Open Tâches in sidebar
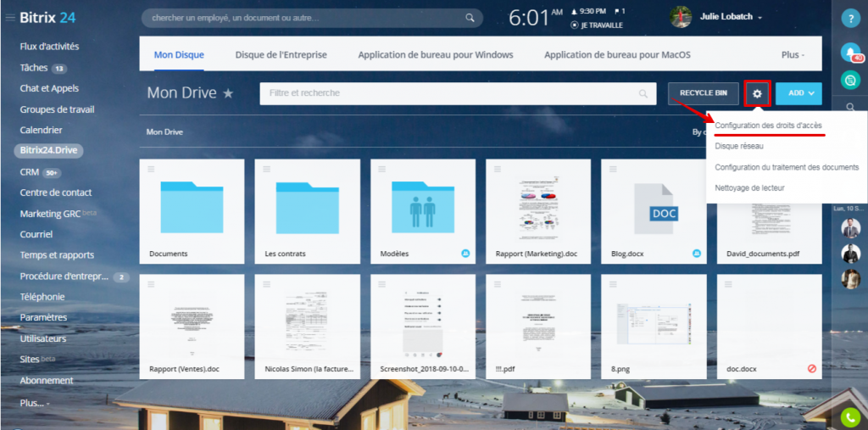Screen dimensions: 868x430 pyautogui.click(x=34, y=68)
